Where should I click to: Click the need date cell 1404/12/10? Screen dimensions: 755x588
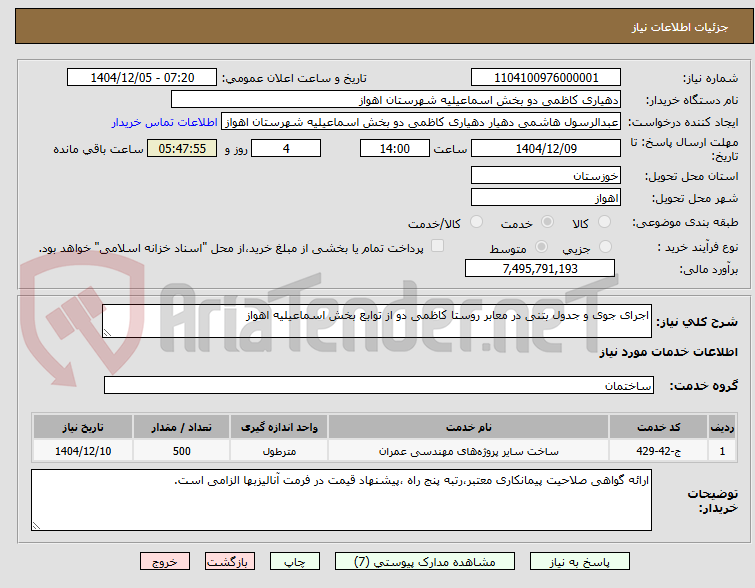83,451
